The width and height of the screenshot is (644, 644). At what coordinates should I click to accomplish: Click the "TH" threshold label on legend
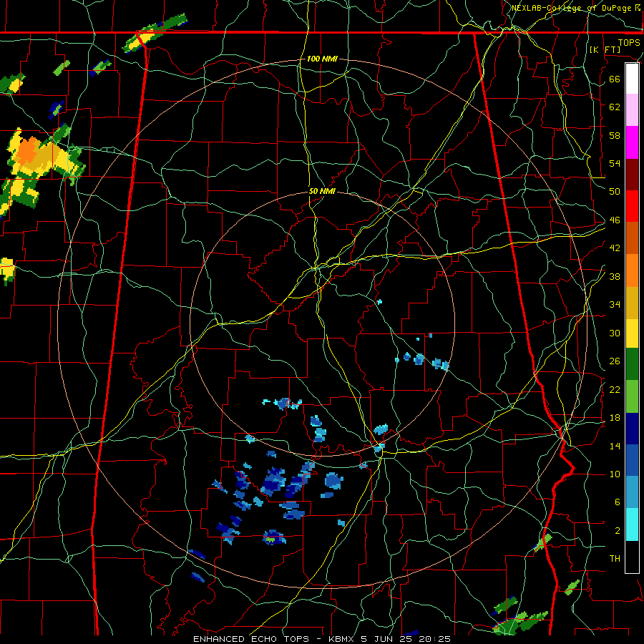coord(615,559)
